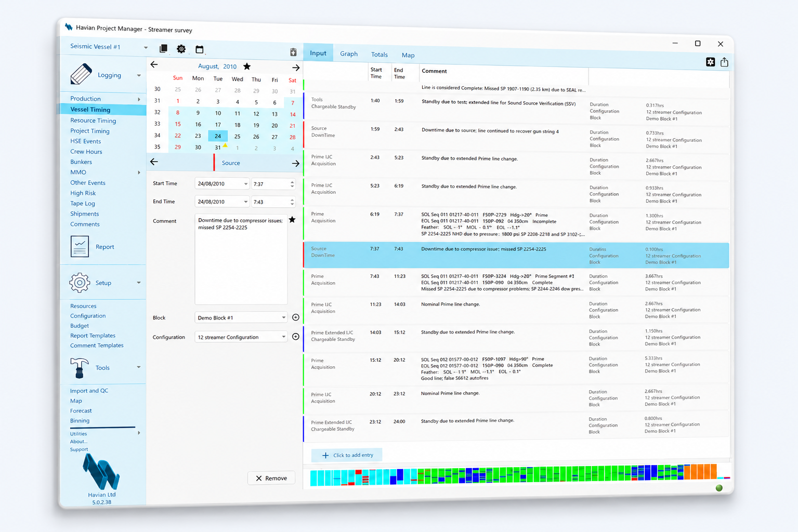Adjust the End Time 7:43 stepper
Viewport: 798px width, 532px height.
coord(292,202)
